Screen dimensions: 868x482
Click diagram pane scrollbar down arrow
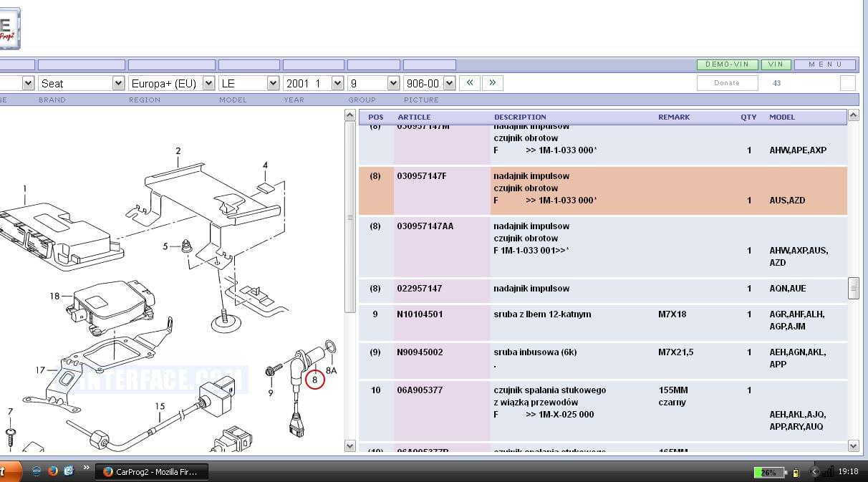tap(350, 445)
